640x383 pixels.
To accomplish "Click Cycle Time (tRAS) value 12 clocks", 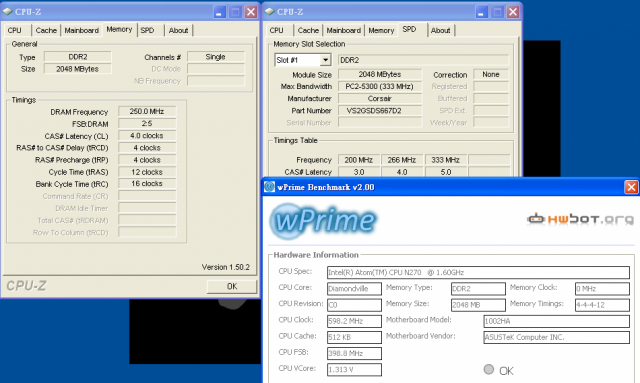I will 147,172.
